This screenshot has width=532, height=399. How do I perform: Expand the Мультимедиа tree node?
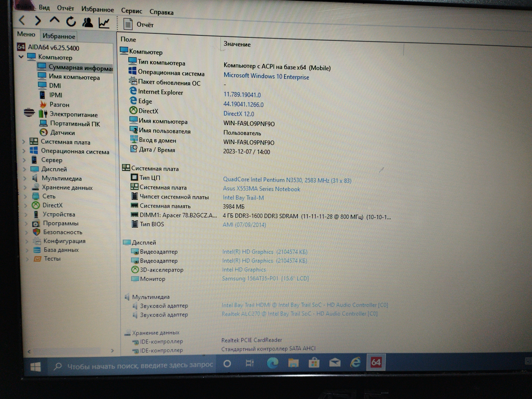pyautogui.click(x=25, y=178)
